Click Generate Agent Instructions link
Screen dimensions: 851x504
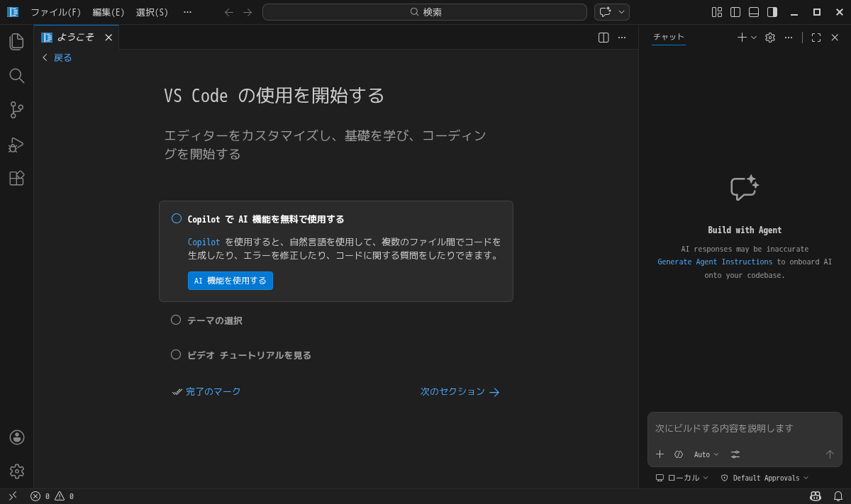tap(715, 262)
